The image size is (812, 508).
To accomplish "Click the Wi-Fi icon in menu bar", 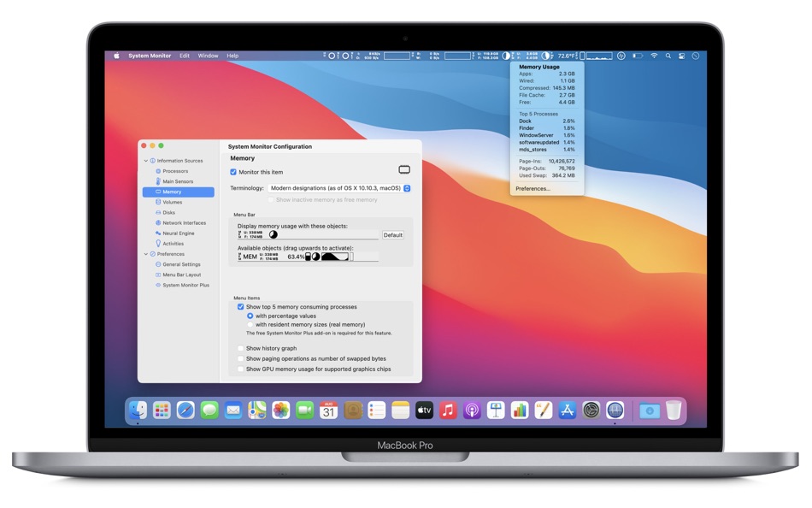I will [x=654, y=56].
